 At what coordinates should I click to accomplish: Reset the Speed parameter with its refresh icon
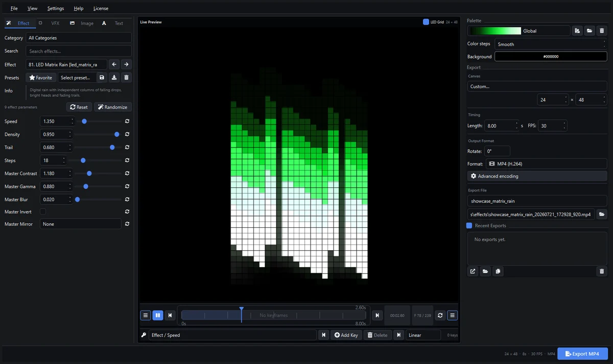[x=127, y=122]
